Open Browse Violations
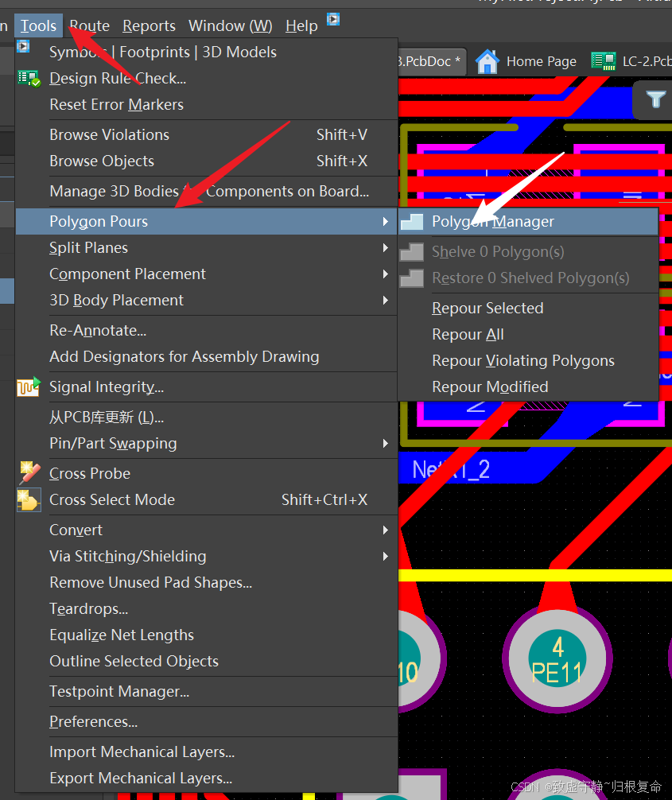 (x=207, y=134)
